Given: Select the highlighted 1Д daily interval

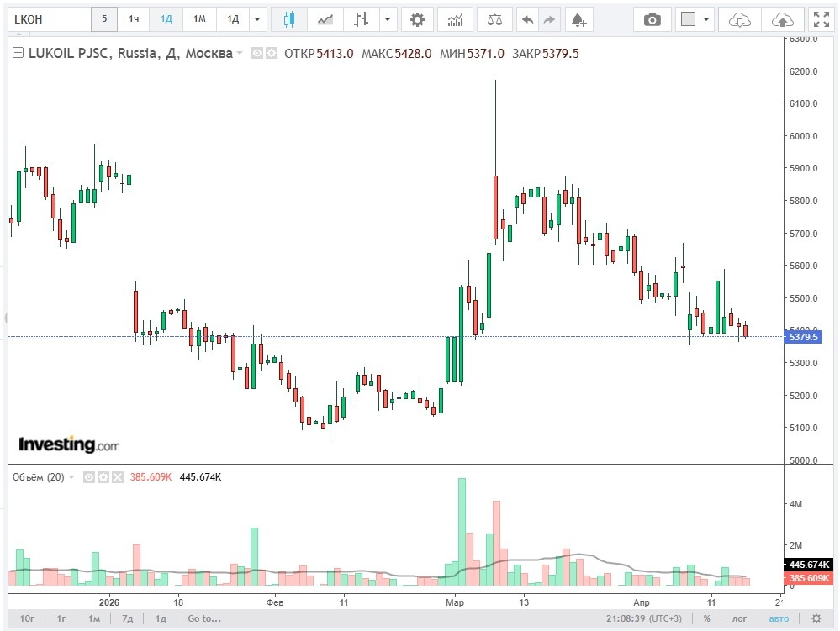Looking at the screenshot, I should (166, 19).
